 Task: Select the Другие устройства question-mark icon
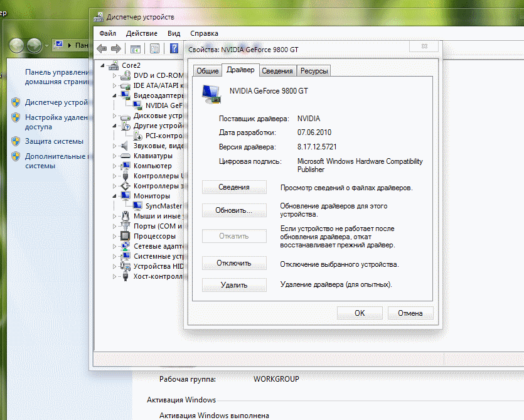click(x=126, y=126)
